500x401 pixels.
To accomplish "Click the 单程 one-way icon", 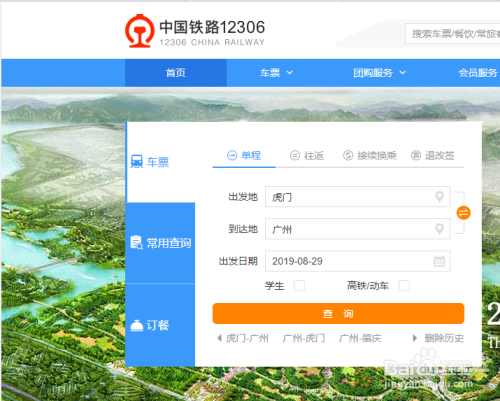I will tap(232, 155).
